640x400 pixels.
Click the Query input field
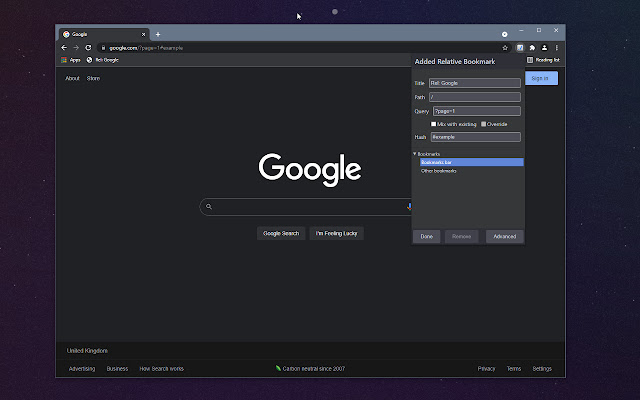click(477, 111)
